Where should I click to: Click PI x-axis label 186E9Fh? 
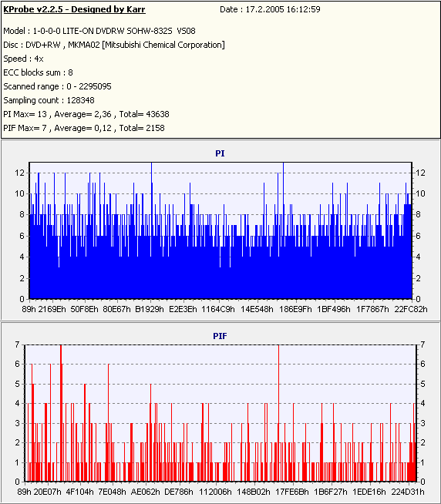click(295, 309)
